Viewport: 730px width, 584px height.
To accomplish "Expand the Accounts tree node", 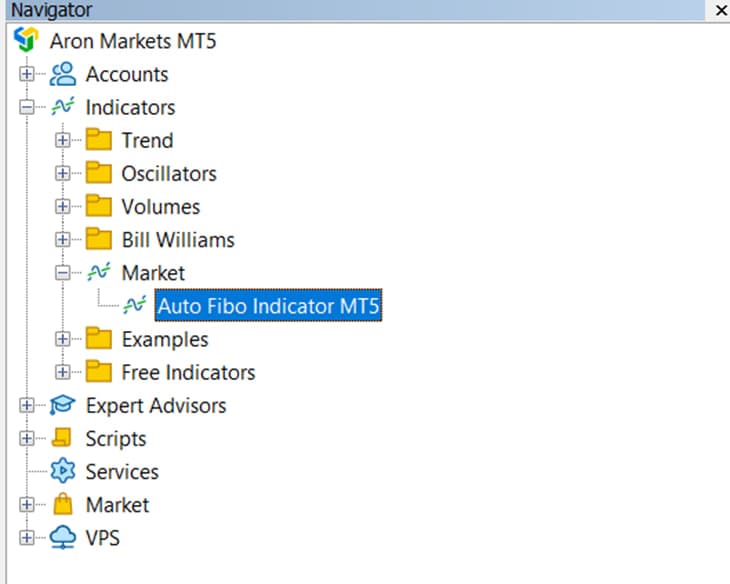I will [x=27, y=74].
